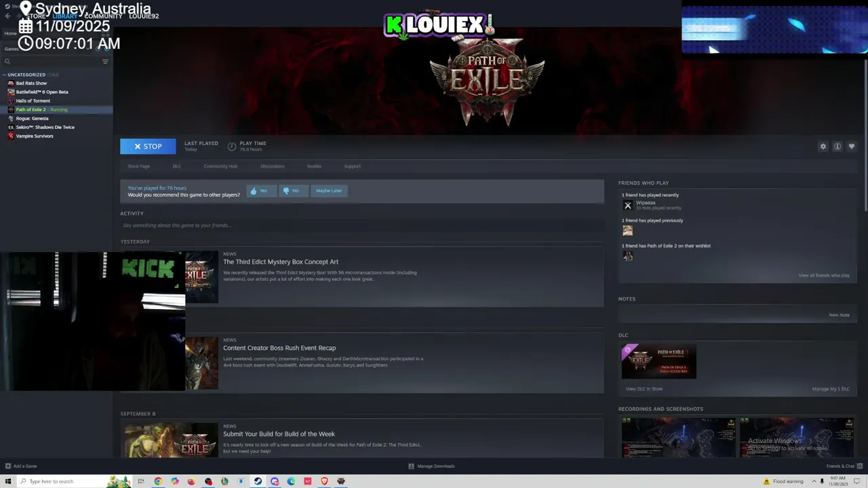
Task: Open Content Creator Boss Rush Event Recap
Action: click(x=279, y=348)
